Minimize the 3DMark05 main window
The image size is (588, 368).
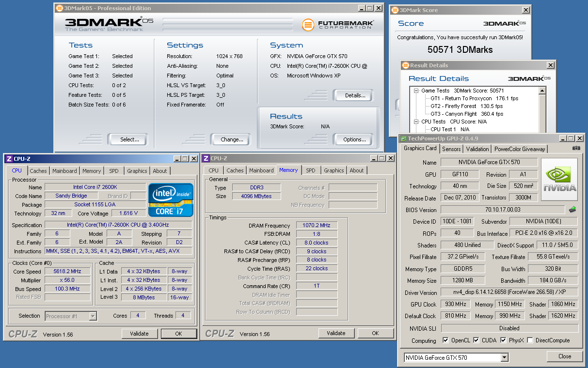pyautogui.click(x=361, y=8)
